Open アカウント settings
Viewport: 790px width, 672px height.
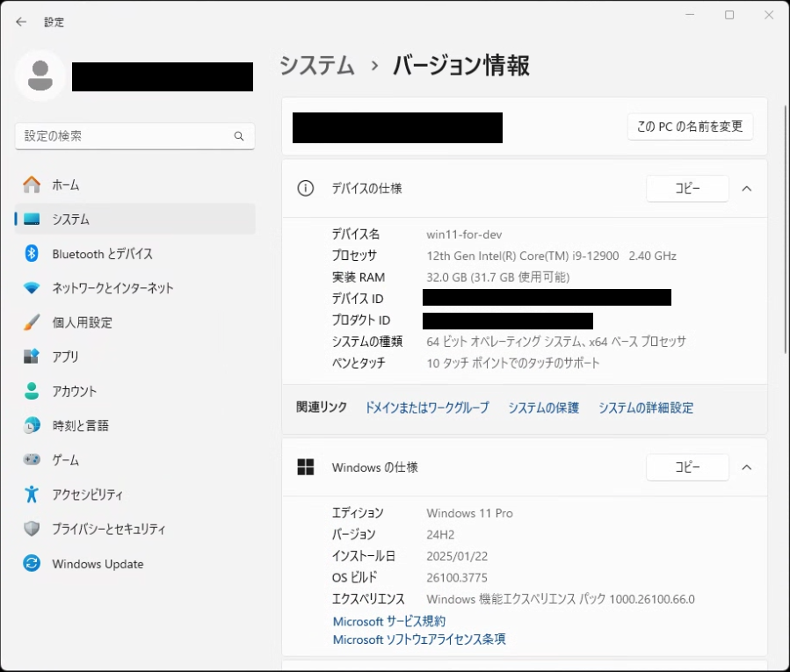135,391
